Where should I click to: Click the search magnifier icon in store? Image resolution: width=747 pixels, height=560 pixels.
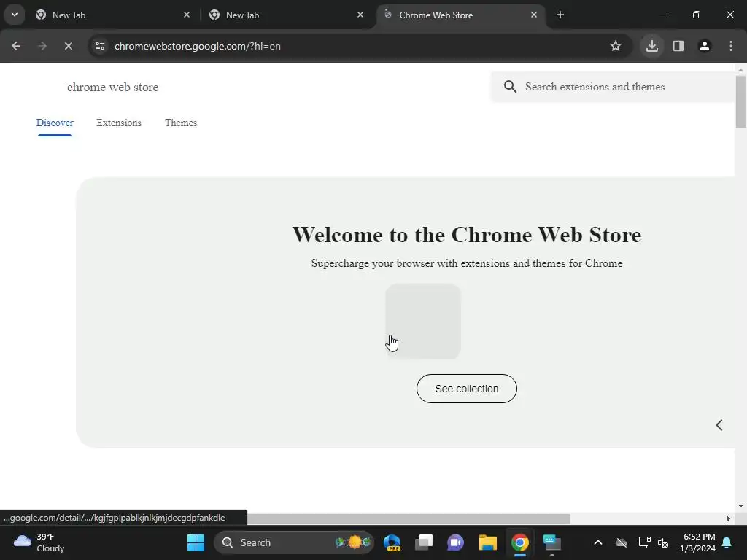point(510,87)
